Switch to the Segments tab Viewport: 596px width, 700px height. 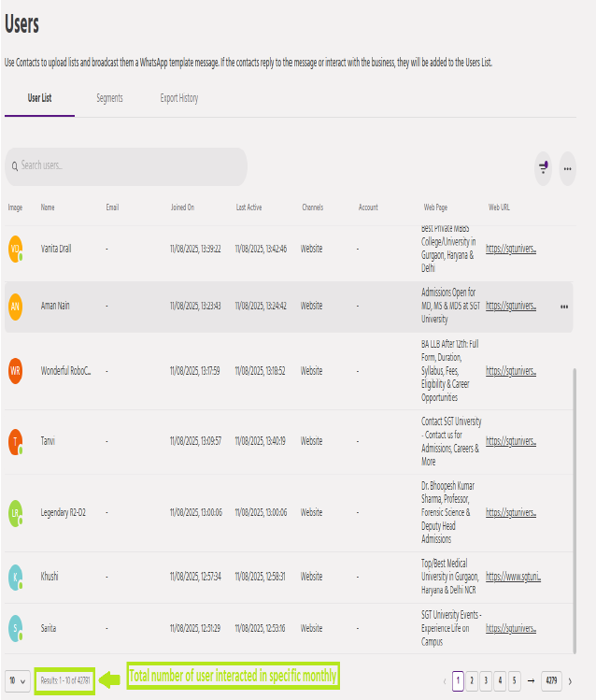coord(109,98)
